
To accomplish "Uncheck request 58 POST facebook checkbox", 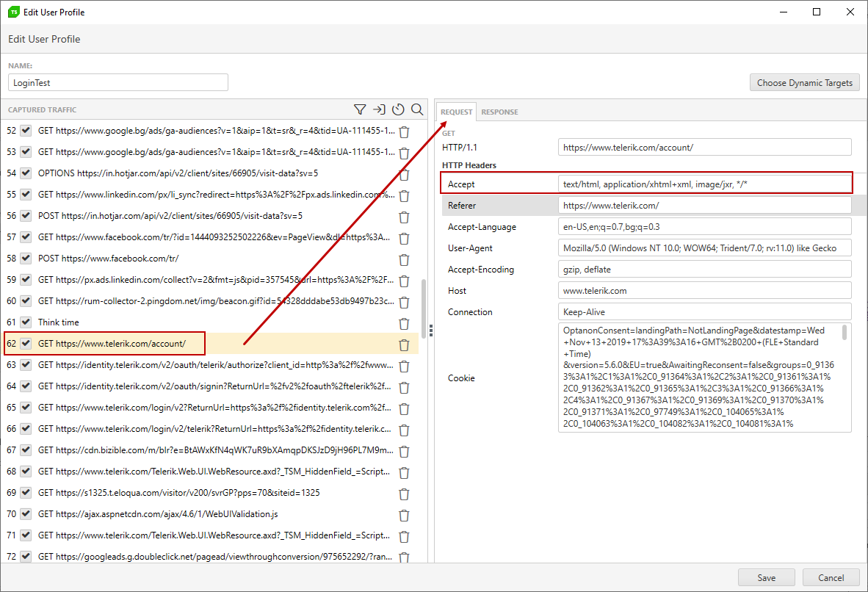I will point(26,258).
